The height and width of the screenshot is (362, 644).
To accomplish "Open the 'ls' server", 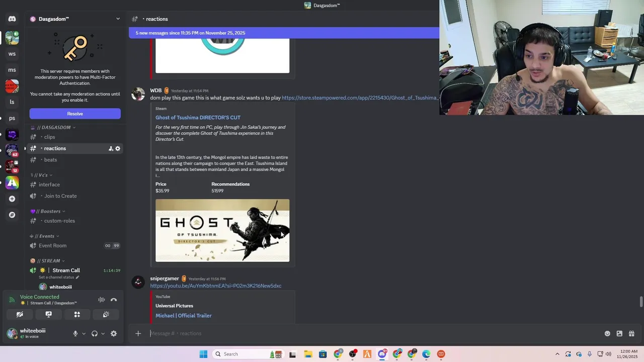I will point(12,102).
